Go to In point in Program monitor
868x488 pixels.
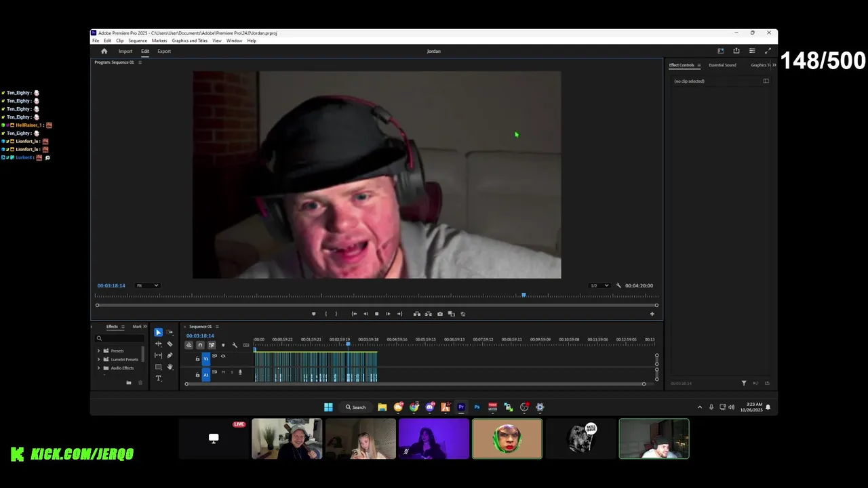[354, 314]
